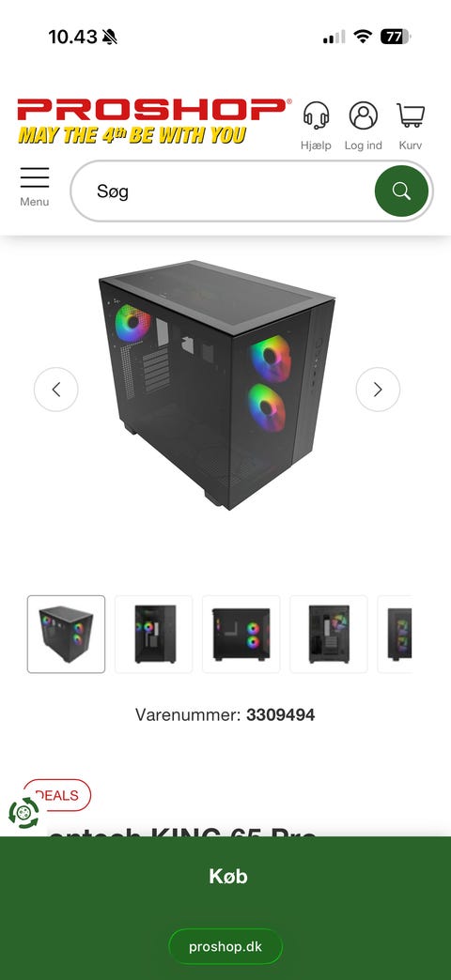Image resolution: width=451 pixels, height=980 pixels.
Task: Open the proshop.dk address pill
Action: click(225, 946)
